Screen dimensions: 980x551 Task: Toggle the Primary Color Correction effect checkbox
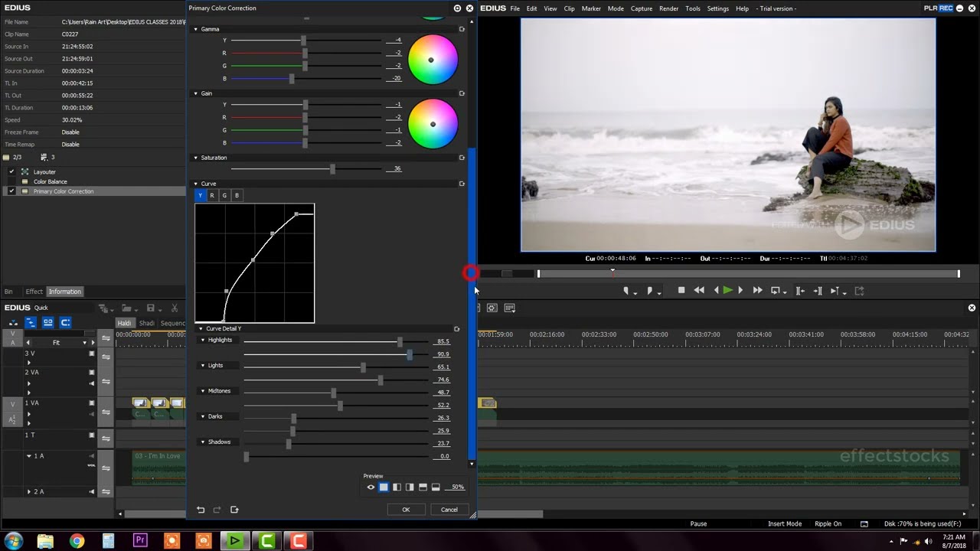click(x=11, y=191)
